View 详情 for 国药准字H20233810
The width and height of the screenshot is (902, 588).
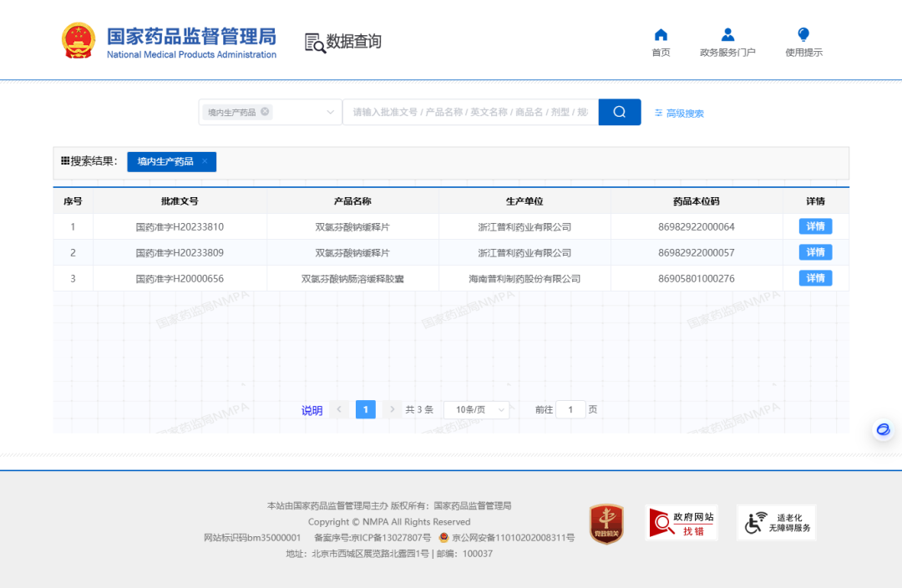click(x=815, y=226)
